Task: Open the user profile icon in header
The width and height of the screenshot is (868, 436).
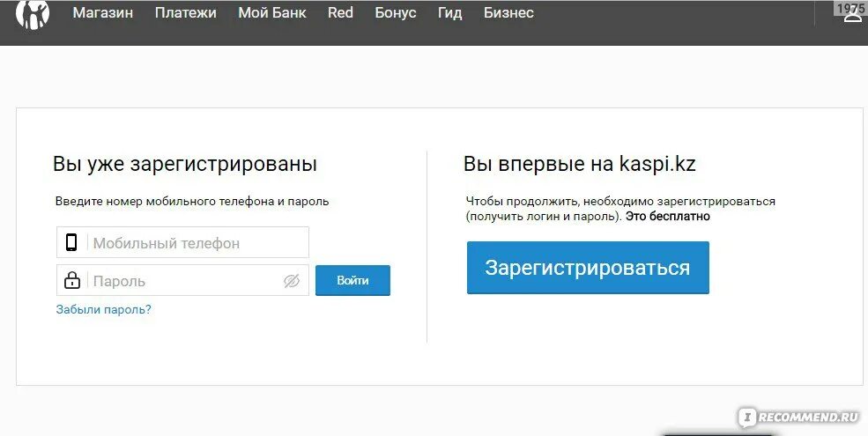Action: (853, 15)
